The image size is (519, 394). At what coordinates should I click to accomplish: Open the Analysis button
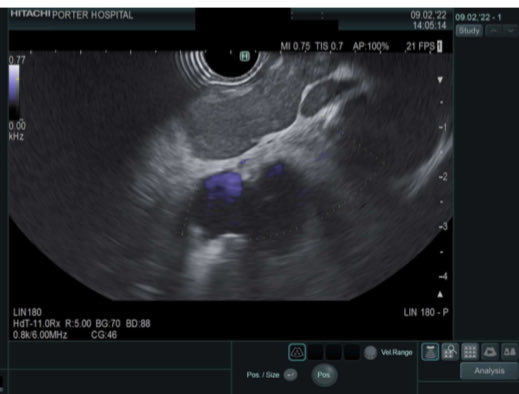point(489,371)
